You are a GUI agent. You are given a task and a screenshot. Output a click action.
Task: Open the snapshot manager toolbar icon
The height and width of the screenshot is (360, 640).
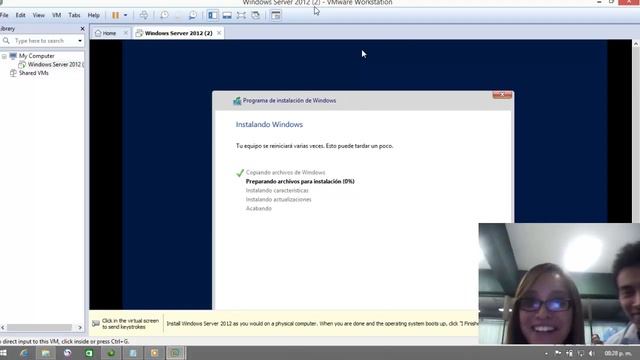[192, 16]
